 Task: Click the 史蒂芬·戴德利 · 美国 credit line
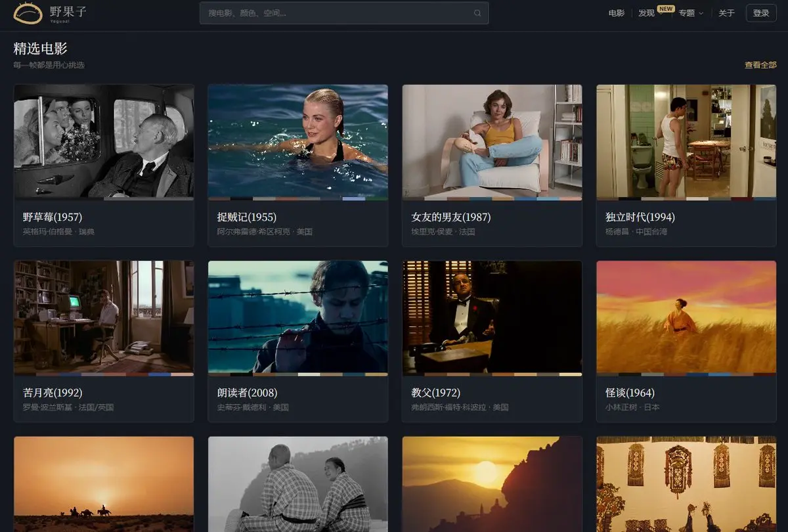click(253, 407)
